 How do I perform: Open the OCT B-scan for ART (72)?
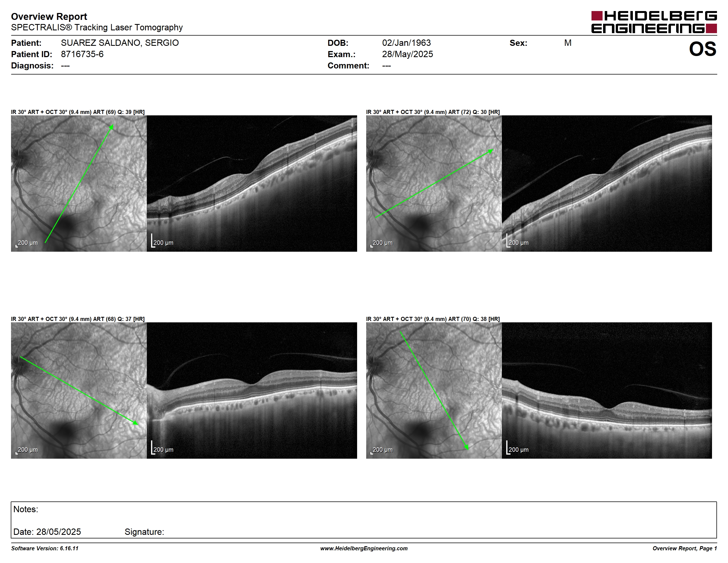pyautogui.click(x=607, y=184)
